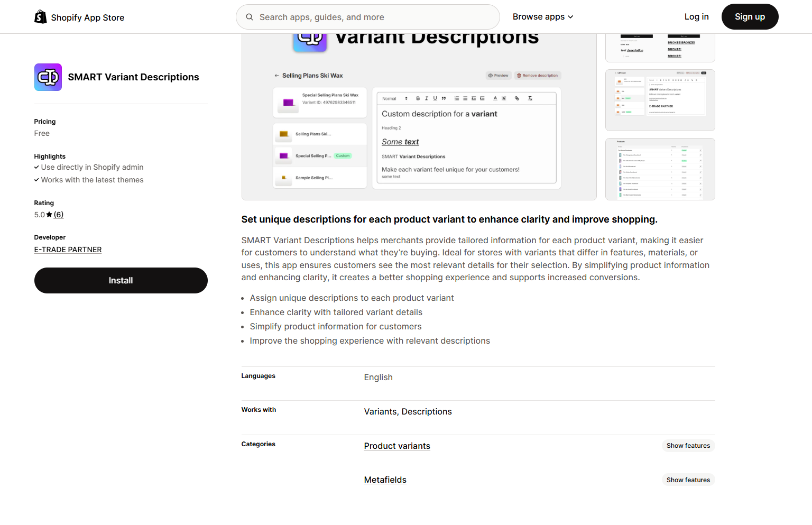The width and height of the screenshot is (812, 525).
Task: Click the Shopify bag logo icon
Action: (x=41, y=17)
